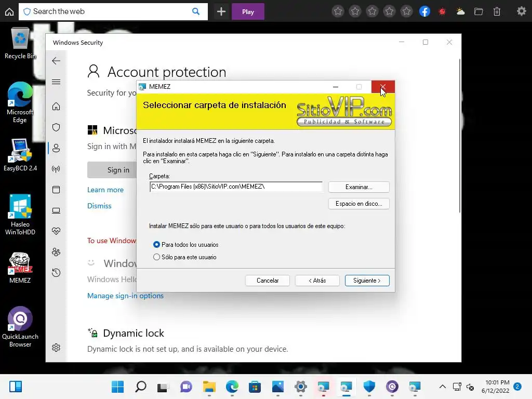Image resolution: width=532 pixels, height=399 pixels.
Task: Open App & browser control sidebar icon
Action: [56, 190]
